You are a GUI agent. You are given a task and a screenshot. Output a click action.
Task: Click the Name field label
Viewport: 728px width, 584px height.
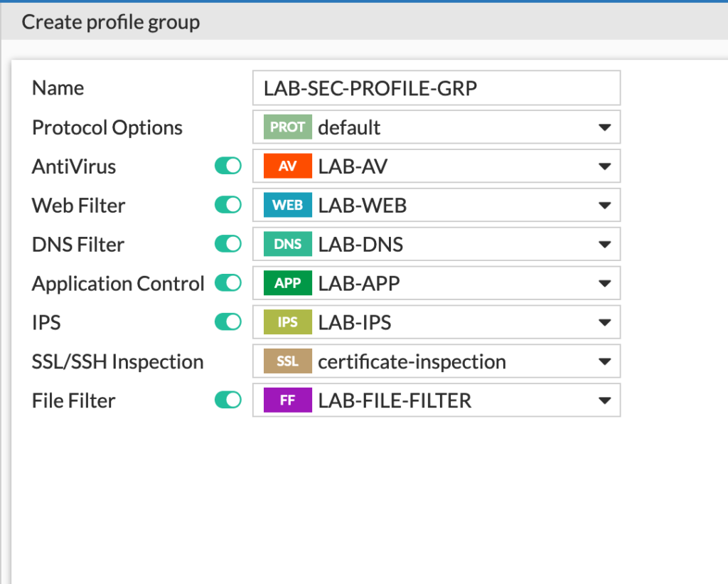58,87
